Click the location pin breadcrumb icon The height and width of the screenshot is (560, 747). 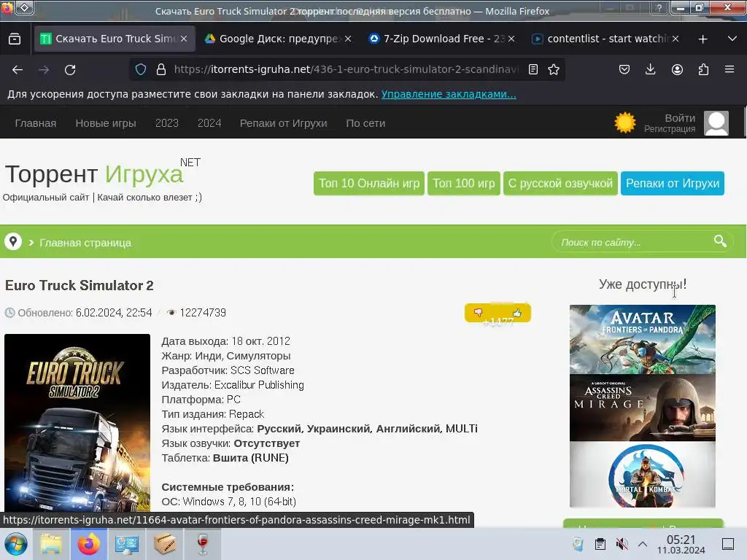[13, 241]
